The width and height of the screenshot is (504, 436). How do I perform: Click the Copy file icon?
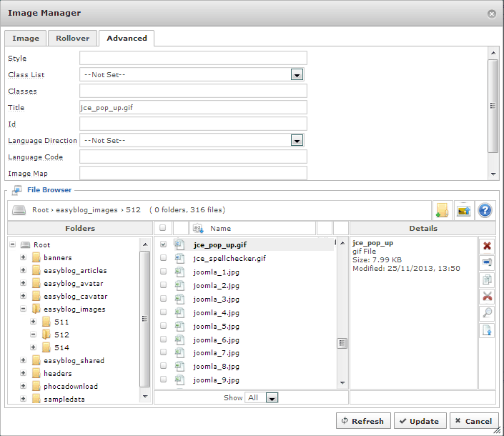tap(488, 279)
